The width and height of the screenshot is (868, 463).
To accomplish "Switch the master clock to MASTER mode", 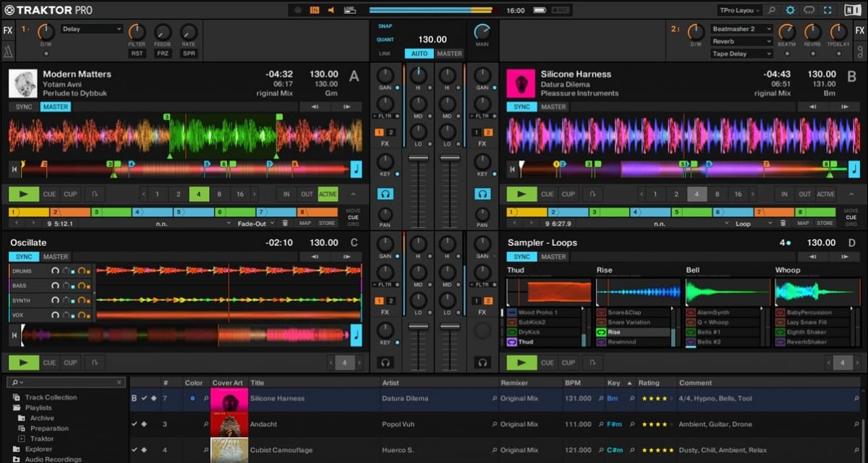I will pos(450,54).
